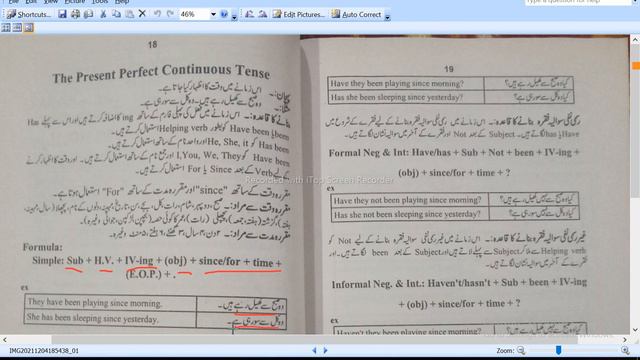Click the Copy icon
Viewport: 640px width, 360px height.
click(x=116, y=14)
